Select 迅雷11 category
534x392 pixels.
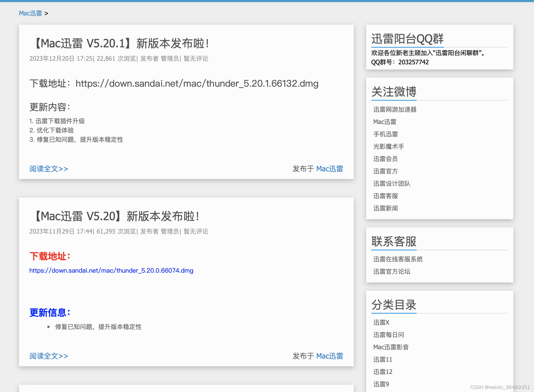(383, 360)
